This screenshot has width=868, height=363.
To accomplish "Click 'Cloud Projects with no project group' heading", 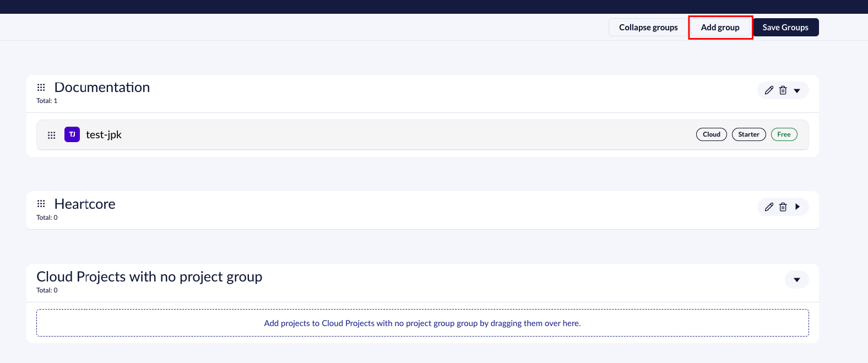I will 149,277.
